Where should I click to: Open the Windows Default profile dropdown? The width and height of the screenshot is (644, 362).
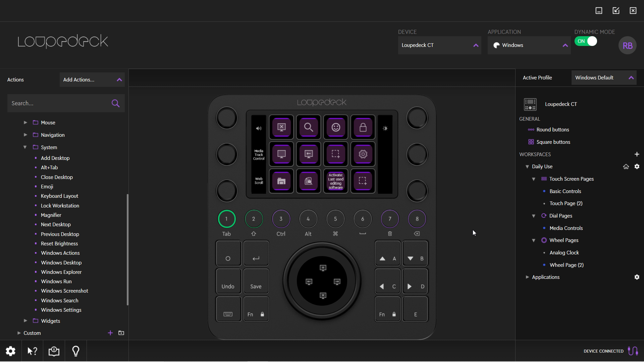pyautogui.click(x=604, y=78)
